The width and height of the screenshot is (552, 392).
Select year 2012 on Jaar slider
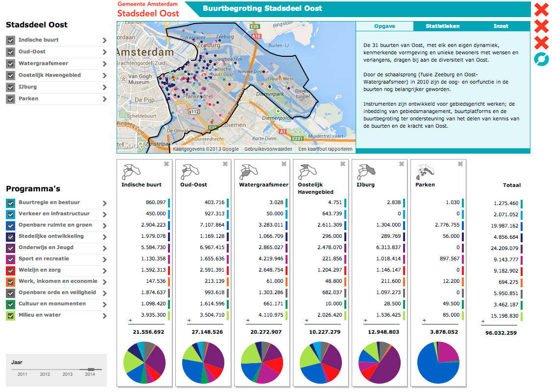[x=45, y=374]
